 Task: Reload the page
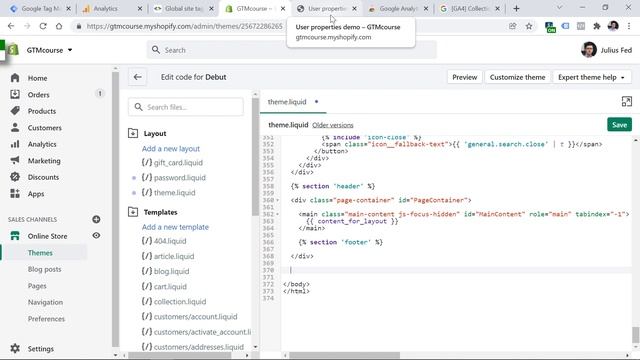coord(43,26)
